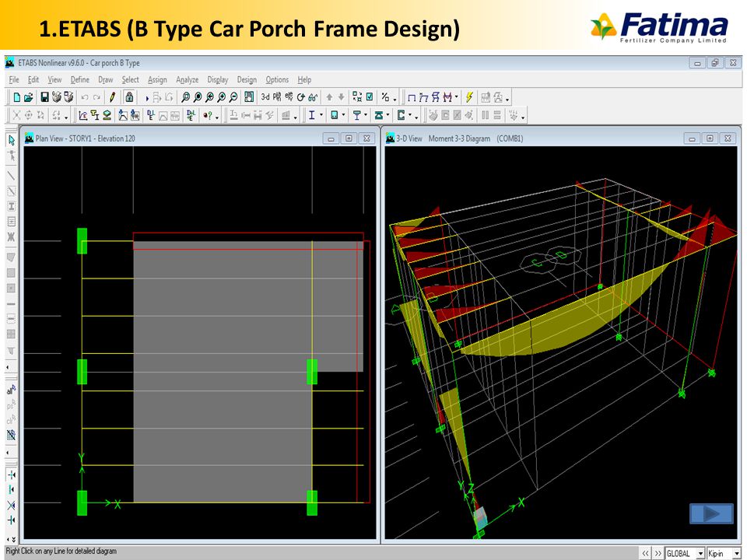
Task: Select the Draw Line diagonal tool
Action: pyautogui.click(x=12, y=176)
